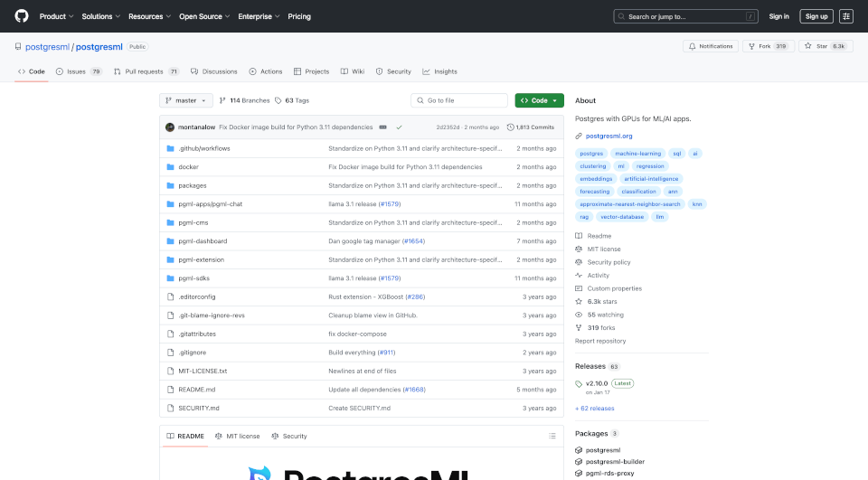Click the green check status icon on latest commit

coord(399,127)
